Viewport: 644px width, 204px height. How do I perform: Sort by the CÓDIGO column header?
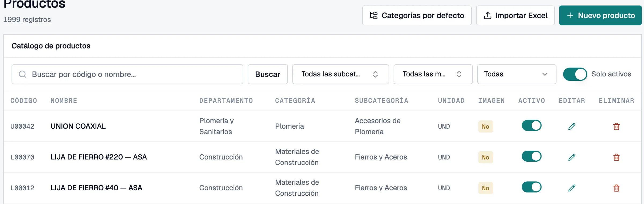(x=24, y=101)
